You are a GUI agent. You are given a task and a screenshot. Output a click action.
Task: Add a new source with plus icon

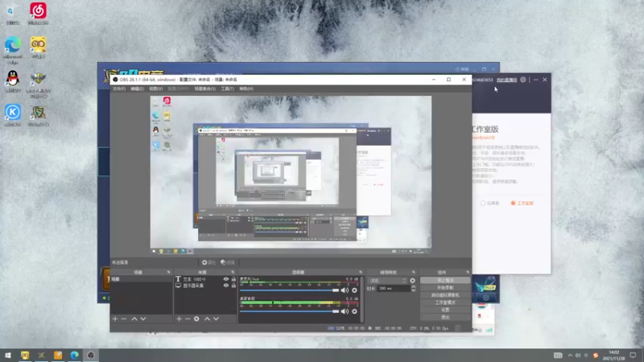point(179,319)
